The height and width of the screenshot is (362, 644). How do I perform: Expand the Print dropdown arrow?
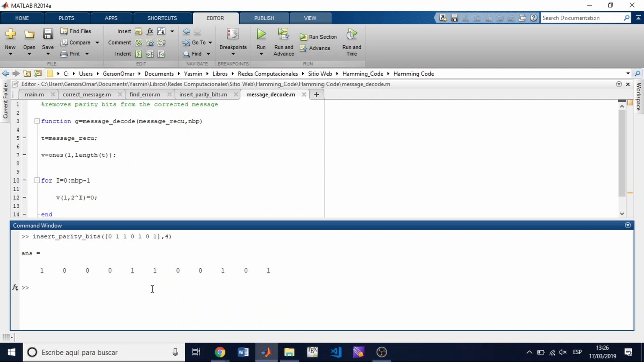[x=87, y=54]
